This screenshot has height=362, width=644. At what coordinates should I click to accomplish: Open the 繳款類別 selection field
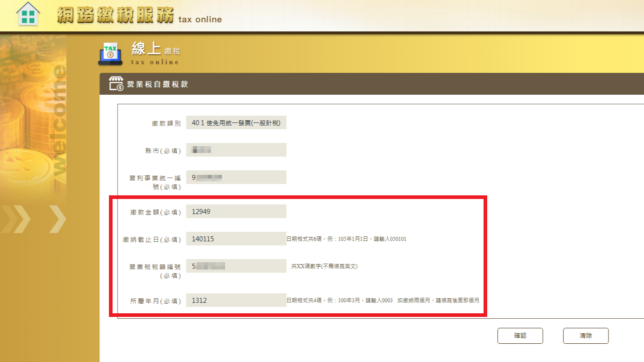(x=236, y=123)
